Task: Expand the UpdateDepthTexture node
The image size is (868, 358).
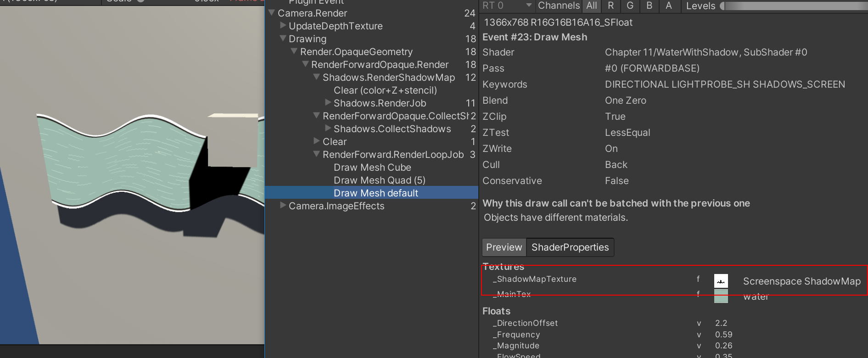Action: tap(283, 25)
